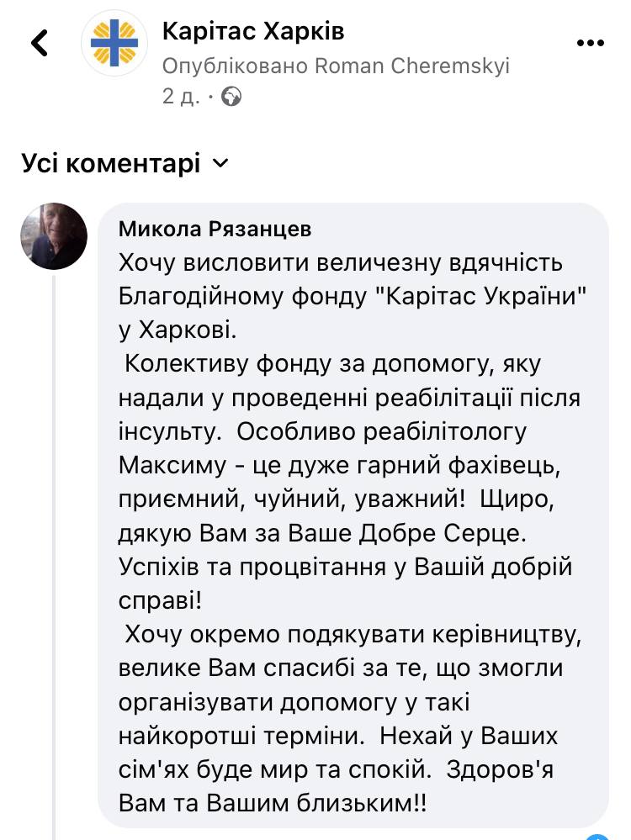Open Микола Рязанцев's profile photo
Viewport: 631px width, 840px height.
pyautogui.click(x=54, y=235)
